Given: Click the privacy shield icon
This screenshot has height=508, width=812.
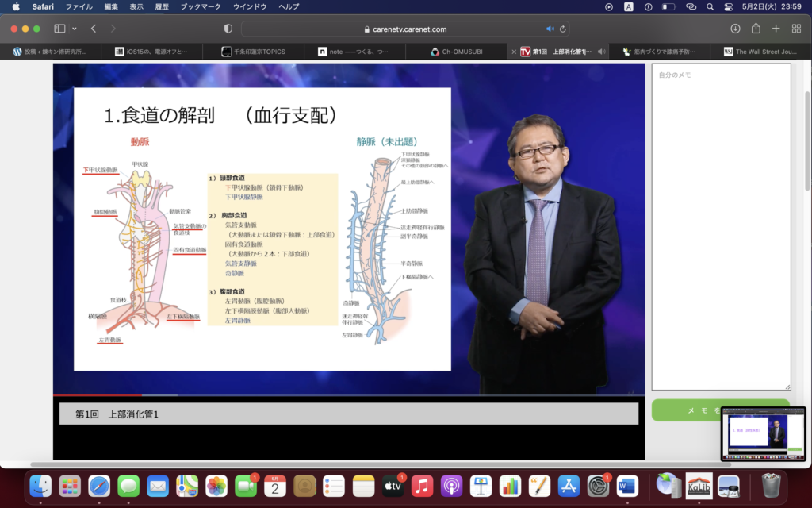Looking at the screenshot, I should coord(228,29).
